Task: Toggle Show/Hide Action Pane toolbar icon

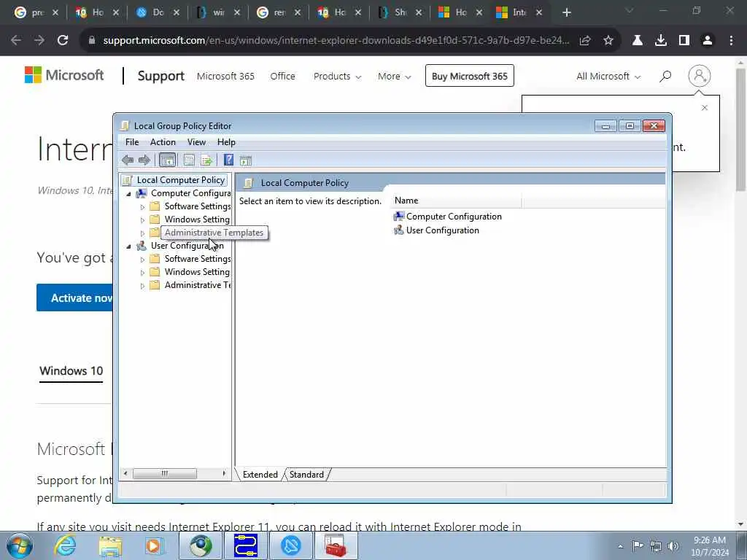Action: [246, 160]
